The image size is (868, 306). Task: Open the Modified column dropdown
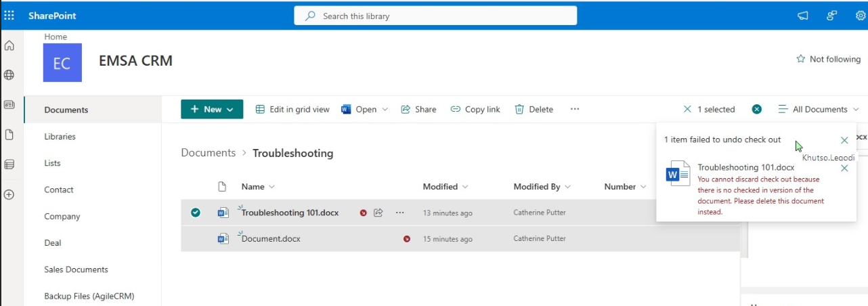click(x=446, y=186)
